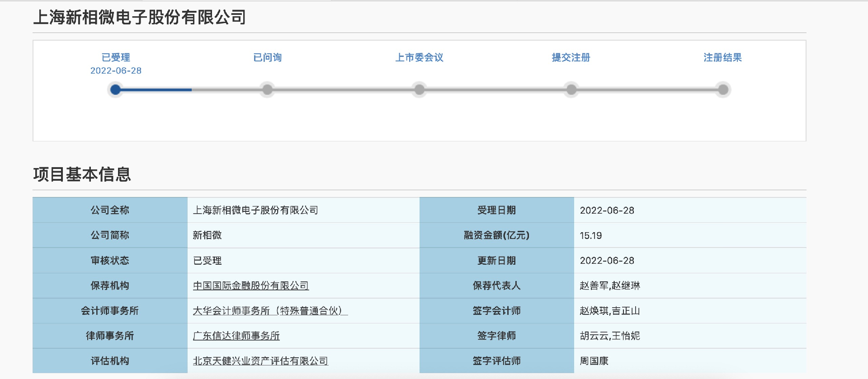
Task: Click the 公司简称 header cell
Action: click(x=110, y=235)
